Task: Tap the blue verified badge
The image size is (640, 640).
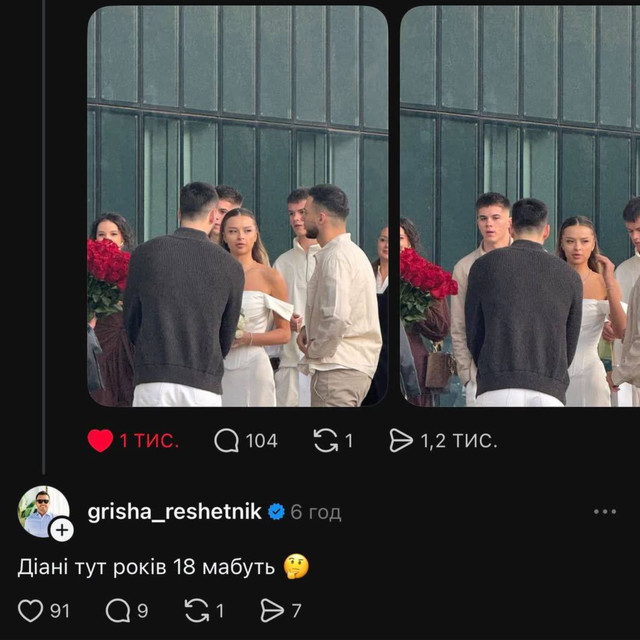Action: click(x=276, y=512)
